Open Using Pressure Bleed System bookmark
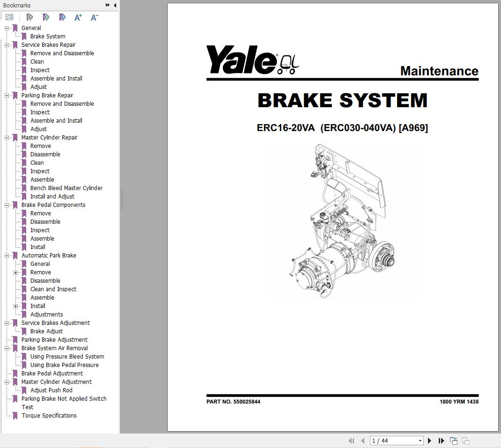Viewport: 501px width, 448px height. (67, 357)
